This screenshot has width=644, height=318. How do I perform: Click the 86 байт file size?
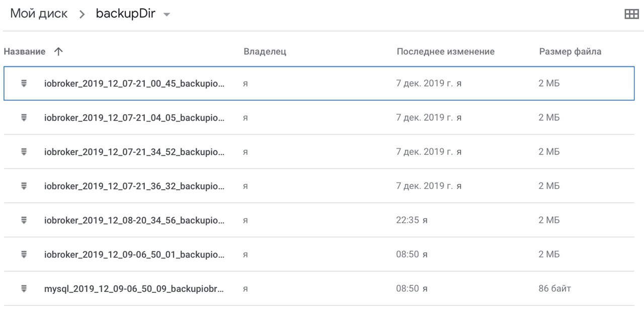(554, 289)
